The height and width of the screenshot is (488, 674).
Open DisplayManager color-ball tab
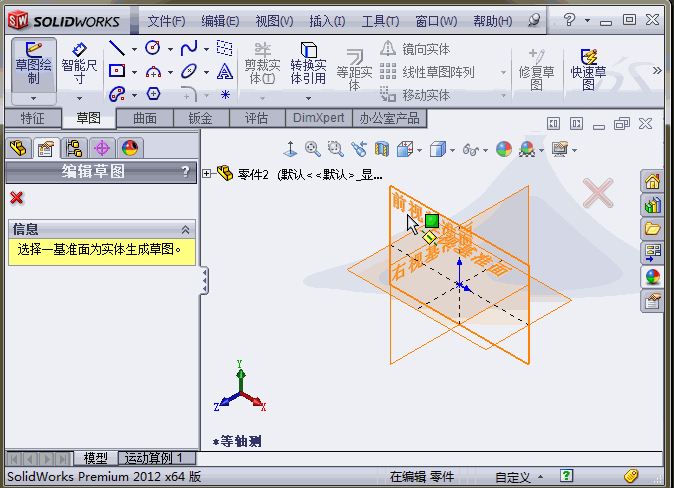130,148
